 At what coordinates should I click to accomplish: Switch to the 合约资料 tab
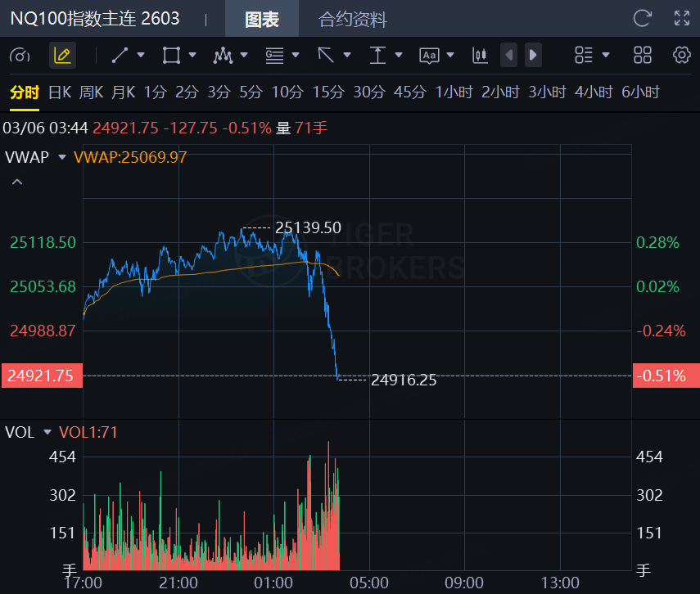(352, 19)
